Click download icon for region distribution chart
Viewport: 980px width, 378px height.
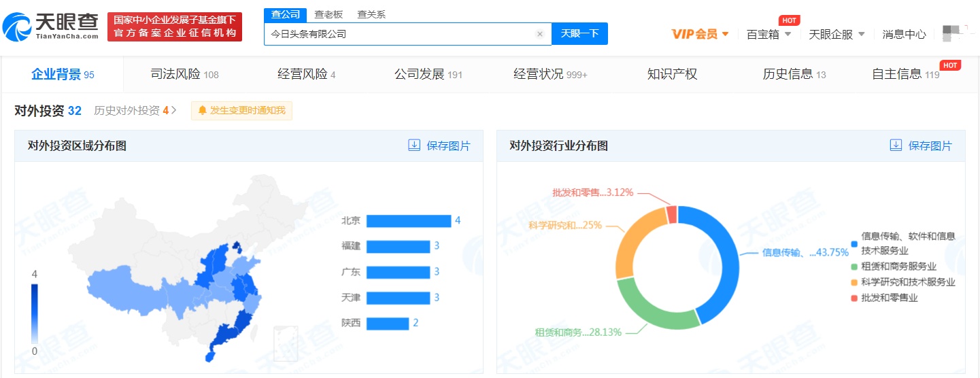(414, 145)
